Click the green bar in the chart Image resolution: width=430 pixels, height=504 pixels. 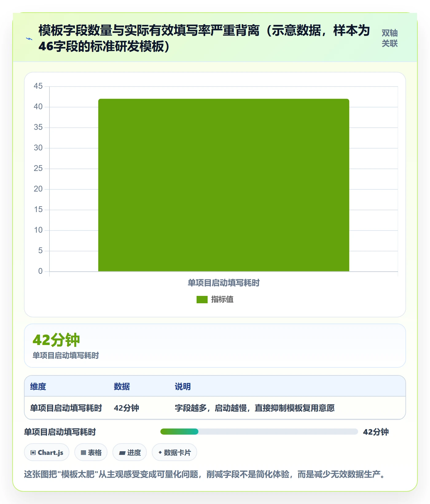(x=224, y=185)
